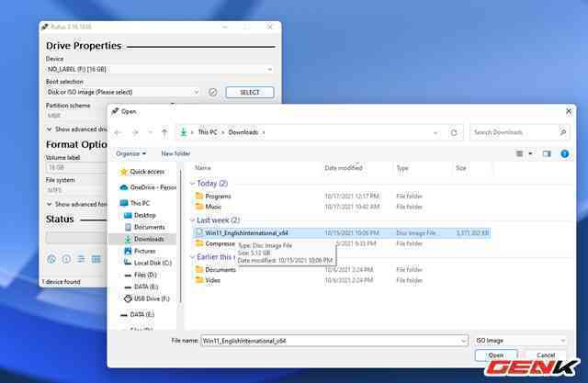Screen dimensions: 588x383
Task: Expand Show advanced drive properties in Rufus
Action: click(77, 130)
